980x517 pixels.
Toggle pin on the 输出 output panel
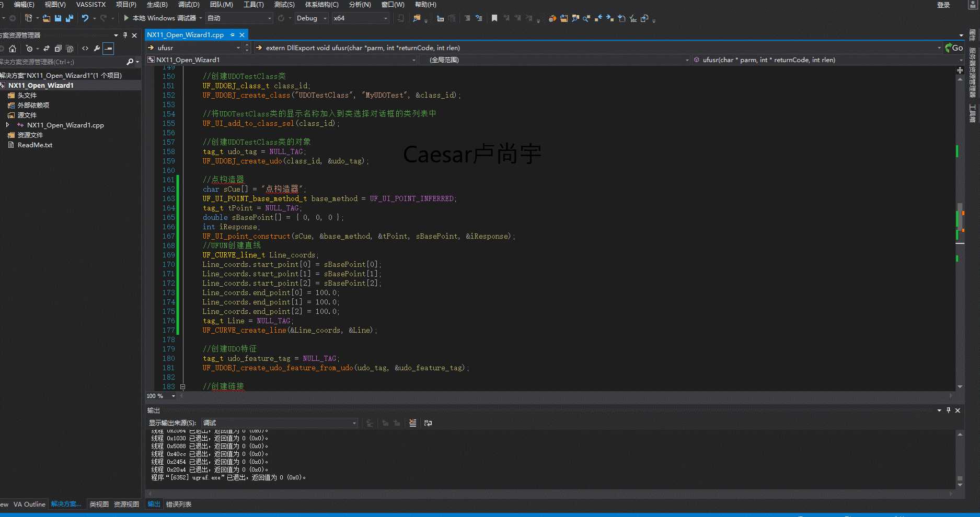(x=949, y=410)
